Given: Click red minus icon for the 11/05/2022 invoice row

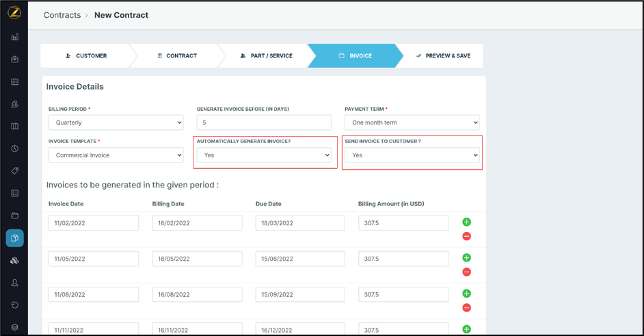Looking at the screenshot, I should click(466, 272).
